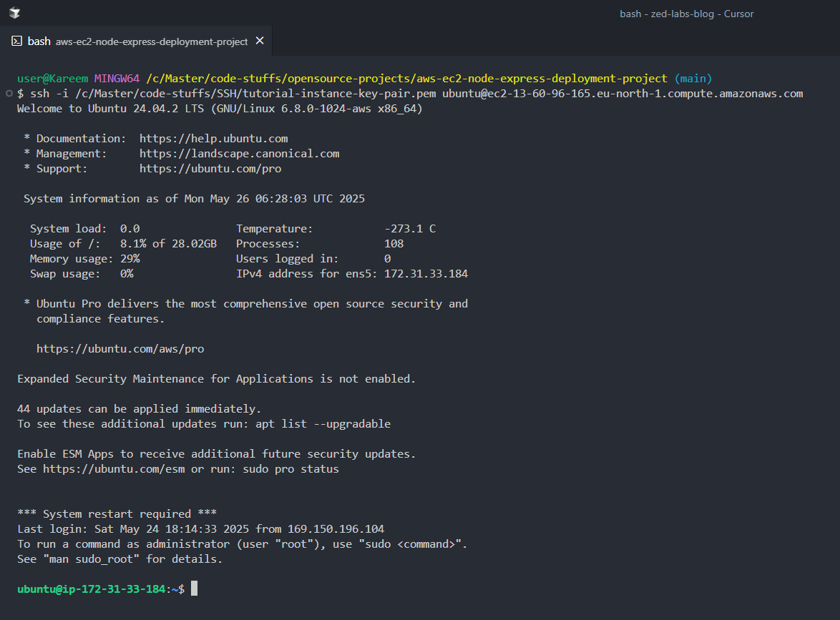
Task: Open the landscape.canonical.com management link
Action: click(239, 153)
